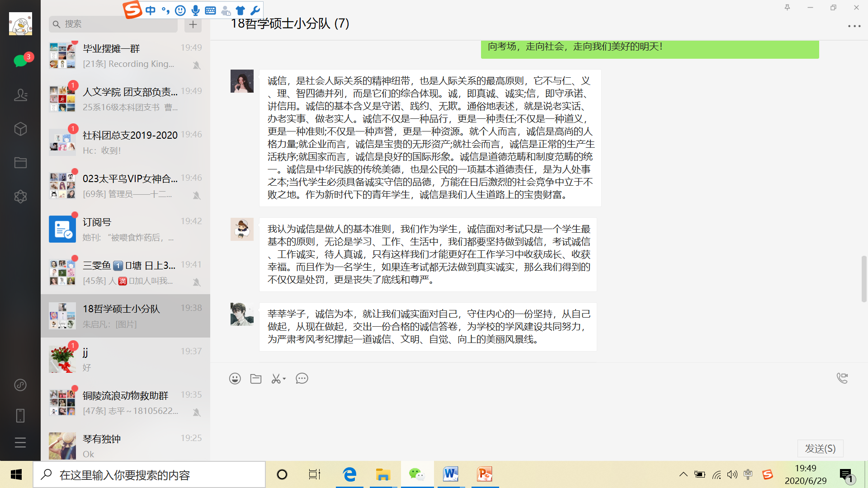This screenshot has width=868, height=488.
Task: Expand screenshot options dropdown arrow
Action: 284,379
